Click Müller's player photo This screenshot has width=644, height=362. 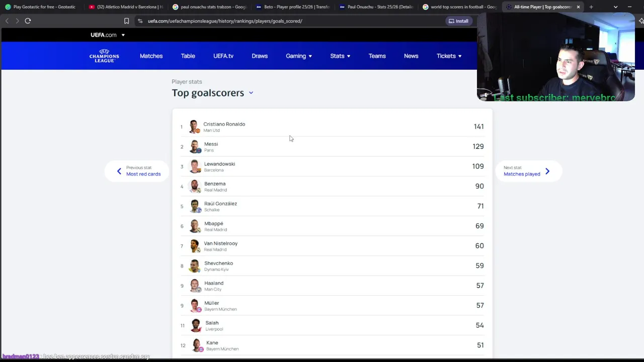pos(195,306)
